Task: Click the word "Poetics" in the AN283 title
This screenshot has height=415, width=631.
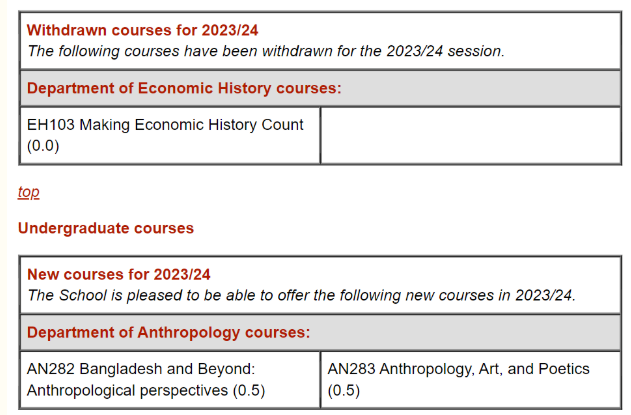Action: 564,369
